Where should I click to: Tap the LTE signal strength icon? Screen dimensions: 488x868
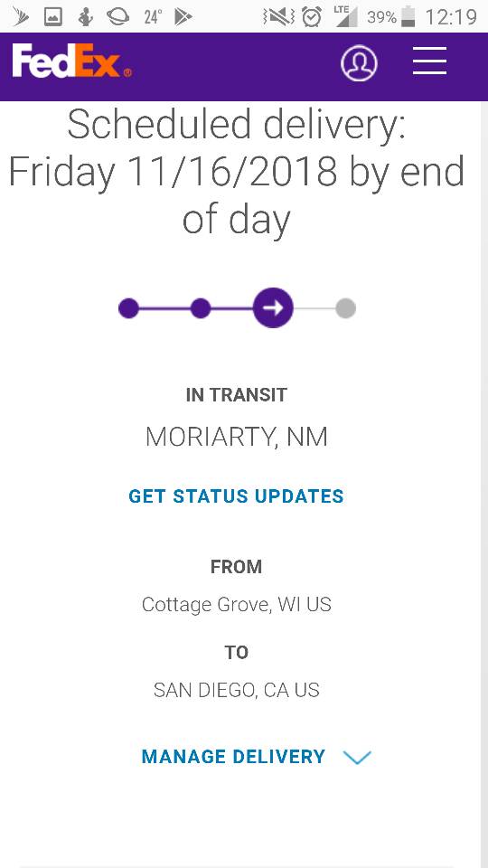(346, 16)
